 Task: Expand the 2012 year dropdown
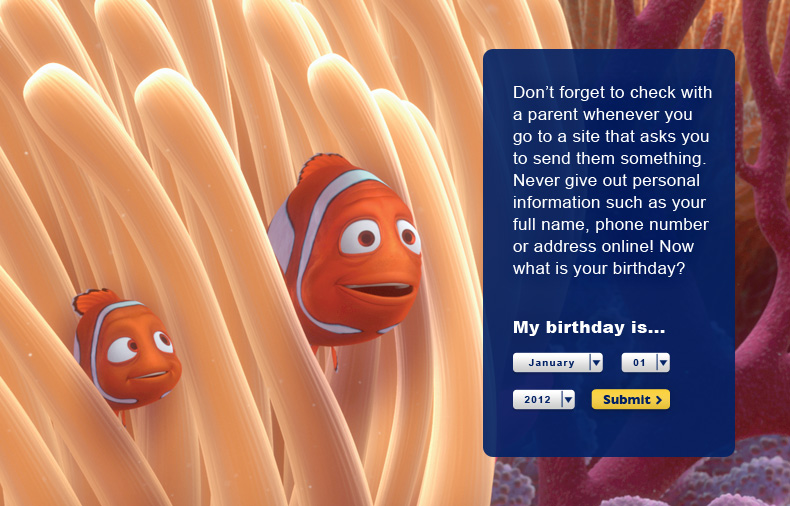point(544,400)
